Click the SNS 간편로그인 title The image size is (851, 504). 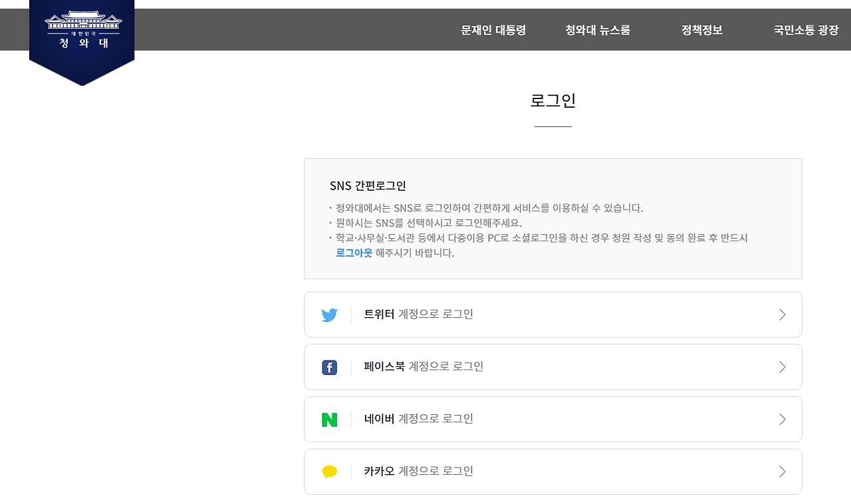click(x=368, y=186)
